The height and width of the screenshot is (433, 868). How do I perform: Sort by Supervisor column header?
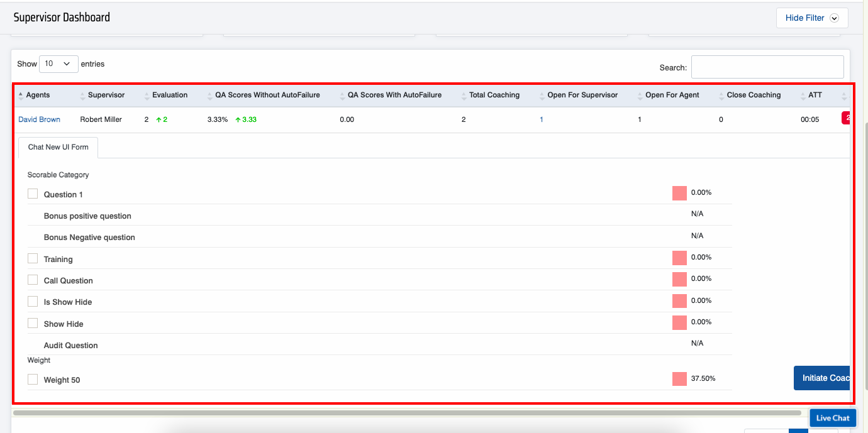click(x=106, y=96)
